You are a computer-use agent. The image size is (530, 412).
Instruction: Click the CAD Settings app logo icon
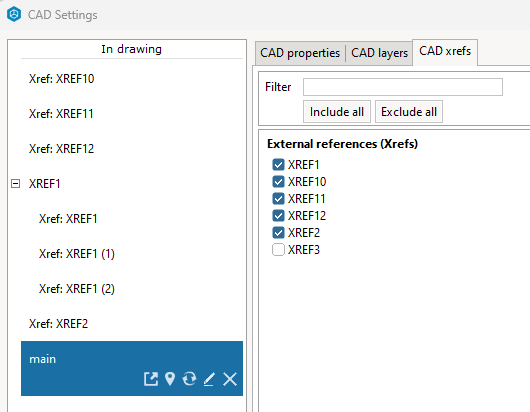point(14,14)
